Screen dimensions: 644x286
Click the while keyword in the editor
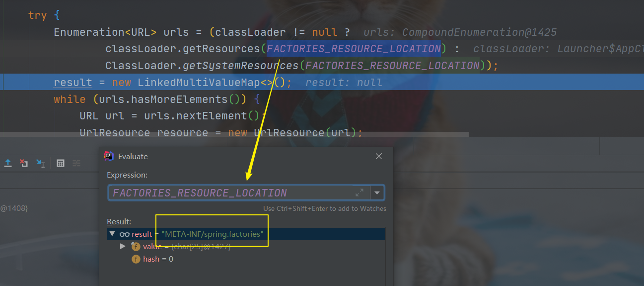point(70,99)
